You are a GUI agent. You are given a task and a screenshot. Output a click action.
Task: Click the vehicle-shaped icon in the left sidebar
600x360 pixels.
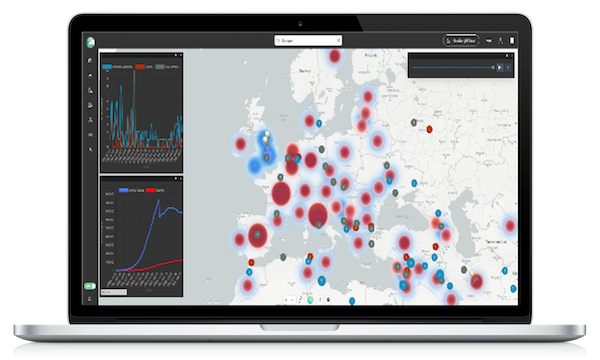(90, 135)
